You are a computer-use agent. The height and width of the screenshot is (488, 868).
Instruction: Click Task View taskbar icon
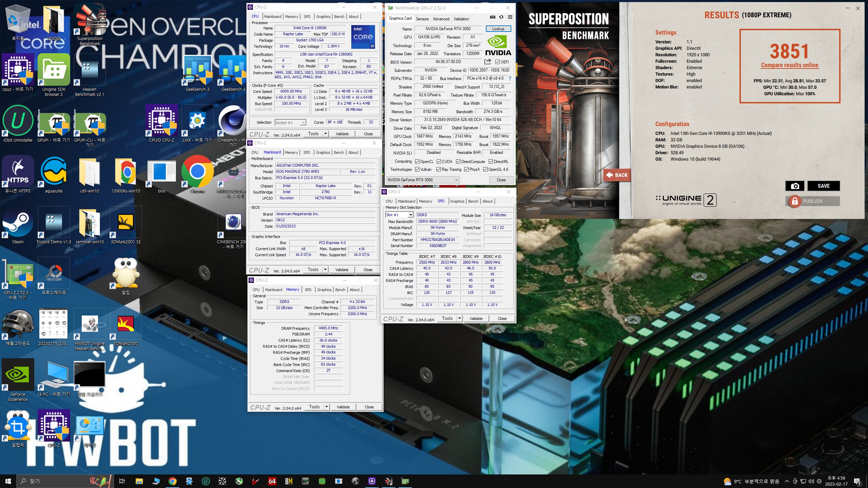(x=122, y=481)
